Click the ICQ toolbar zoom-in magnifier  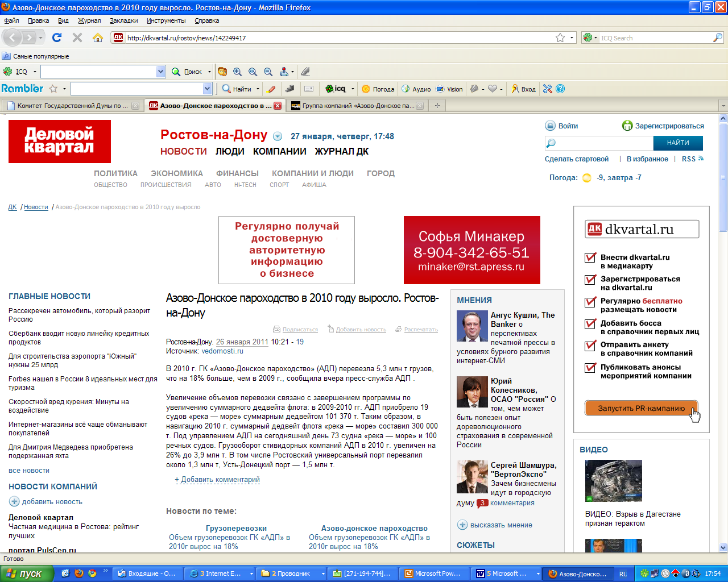click(238, 72)
